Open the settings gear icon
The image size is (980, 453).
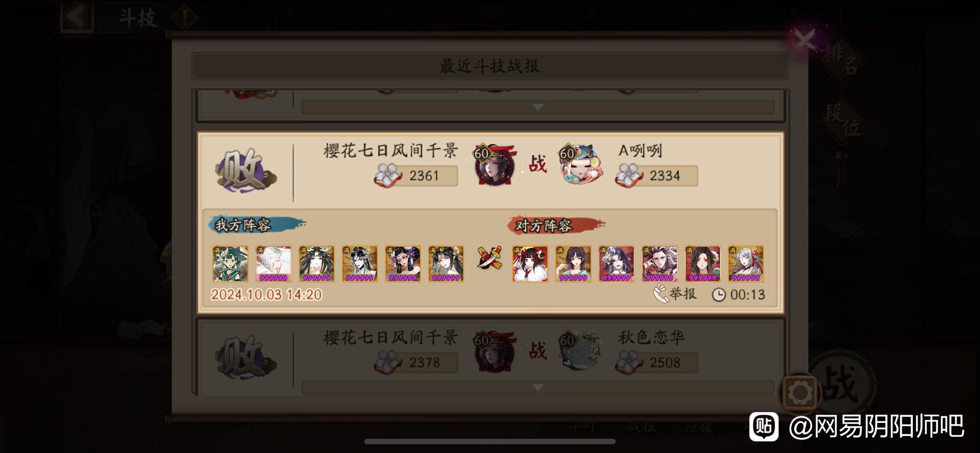799,392
